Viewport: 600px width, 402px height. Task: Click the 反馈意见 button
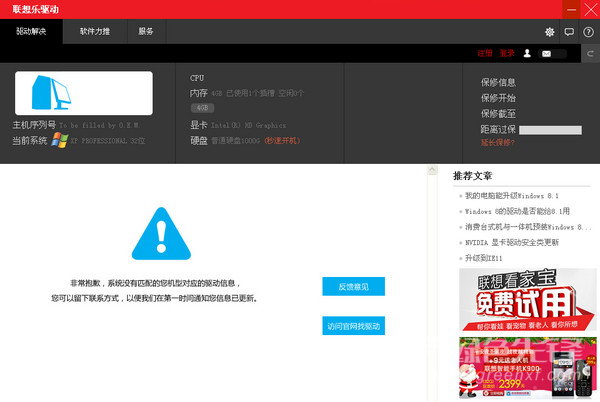[x=354, y=286]
